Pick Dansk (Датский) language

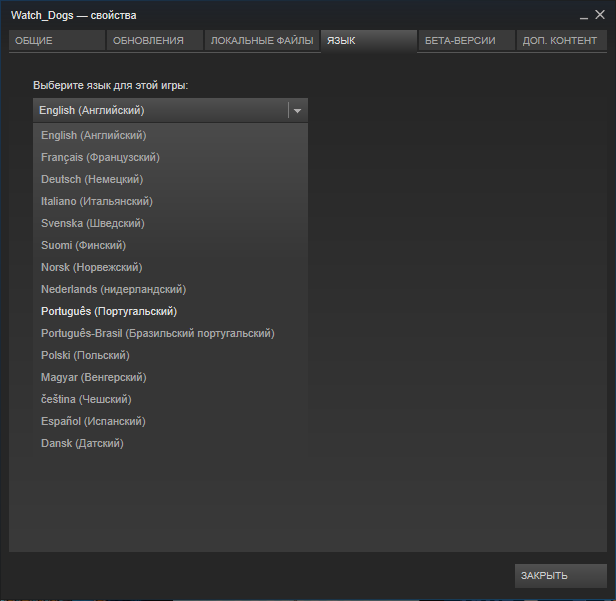pos(170,443)
